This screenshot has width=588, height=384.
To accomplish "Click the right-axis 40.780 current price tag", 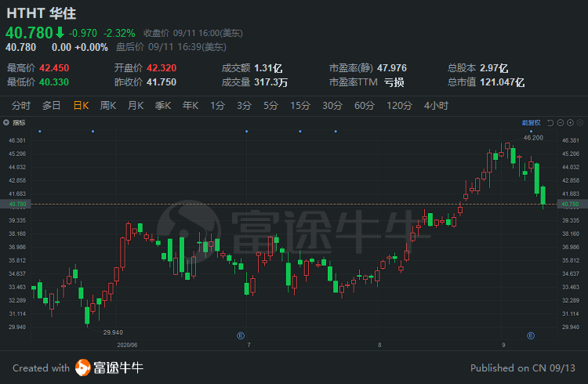I will point(572,204).
